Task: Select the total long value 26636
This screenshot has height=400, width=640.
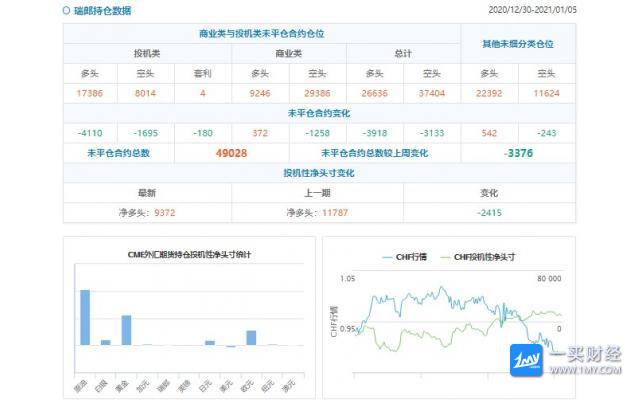Action: point(374,93)
